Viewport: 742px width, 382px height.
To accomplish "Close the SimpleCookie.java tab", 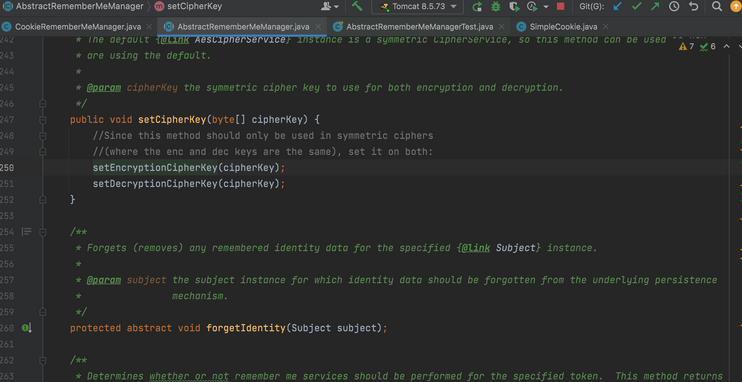I will point(606,27).
